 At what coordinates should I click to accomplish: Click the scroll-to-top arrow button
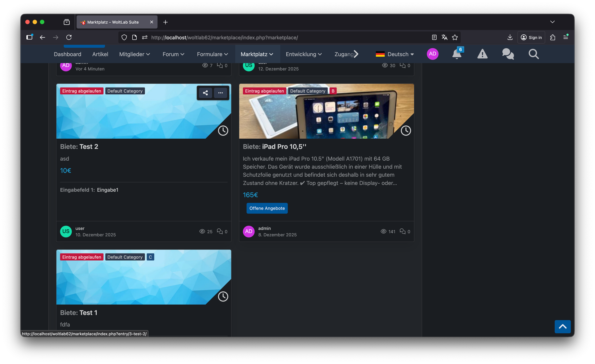pyautogui.click(x=562, y=327)
